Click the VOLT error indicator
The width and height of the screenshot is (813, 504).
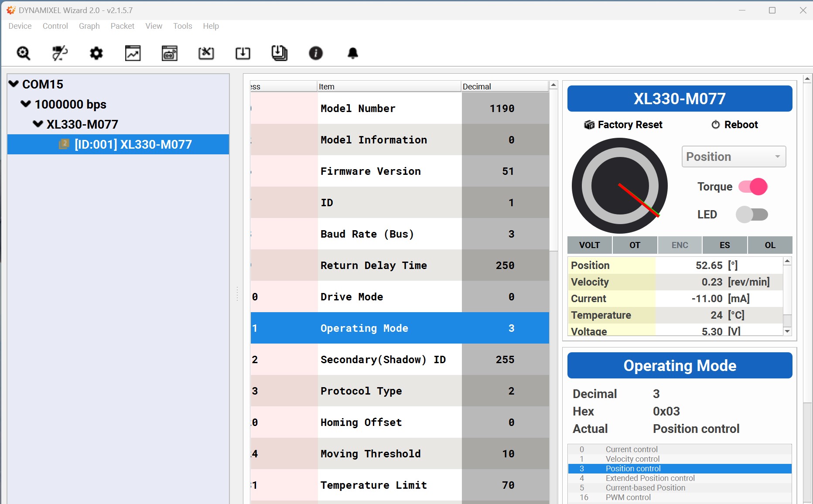(590, 245)
